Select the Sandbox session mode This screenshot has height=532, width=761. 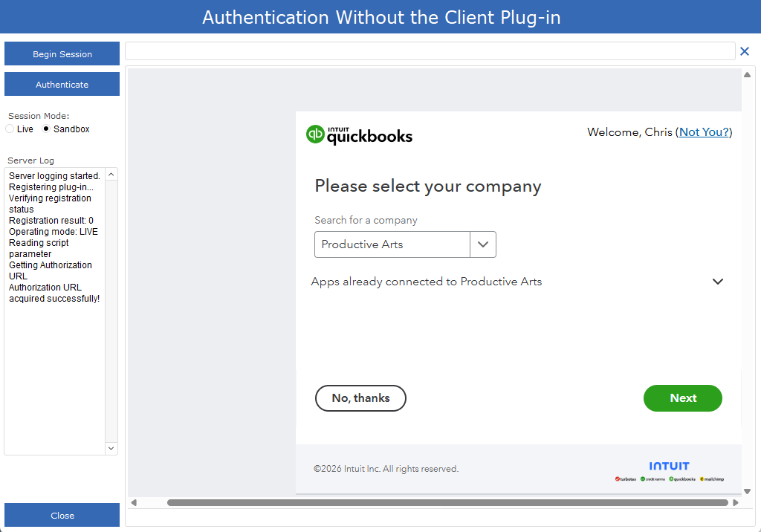click(46, 129)
